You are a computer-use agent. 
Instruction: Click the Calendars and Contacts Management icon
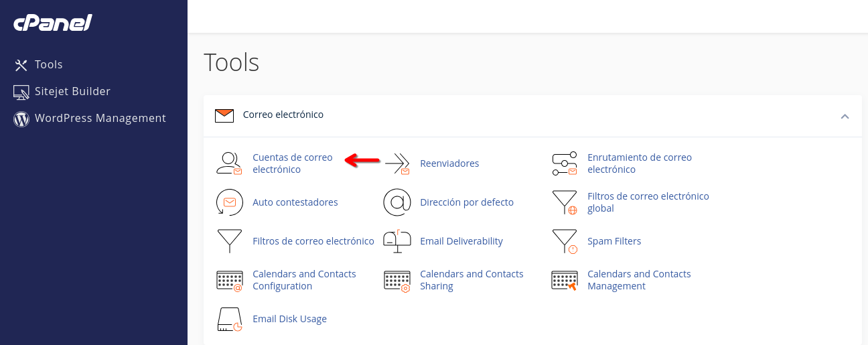pyautogui.click(x=564, y=280)
